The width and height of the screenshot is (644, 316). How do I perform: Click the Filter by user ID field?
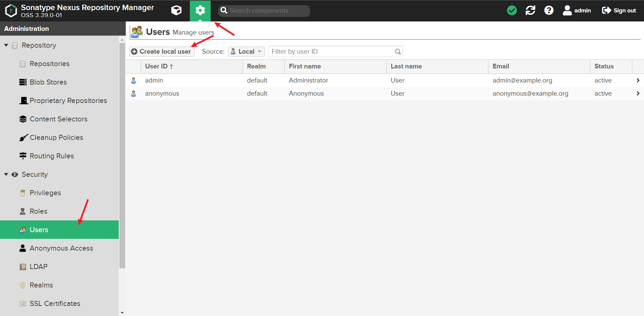[x=335, y=52]
